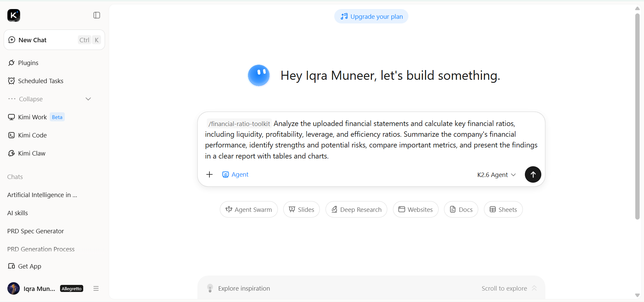This screenshot has height=302, width=644.
Task: Select the Websites chip
Action: click(x=415, y=209)
